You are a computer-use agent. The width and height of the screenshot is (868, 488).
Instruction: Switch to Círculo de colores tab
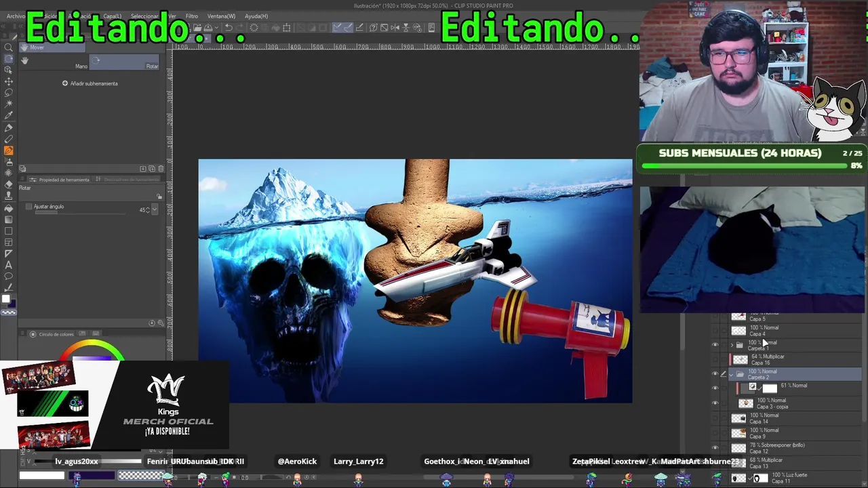tap(52, 334)
